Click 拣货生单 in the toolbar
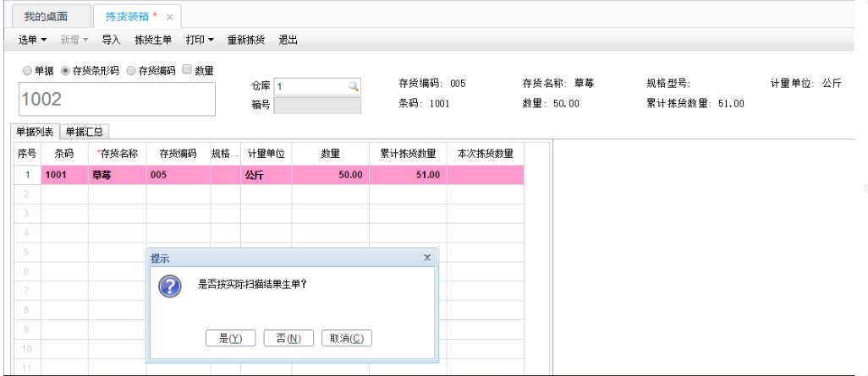Screen dimensions: 868x376 (x=153, y=40)
